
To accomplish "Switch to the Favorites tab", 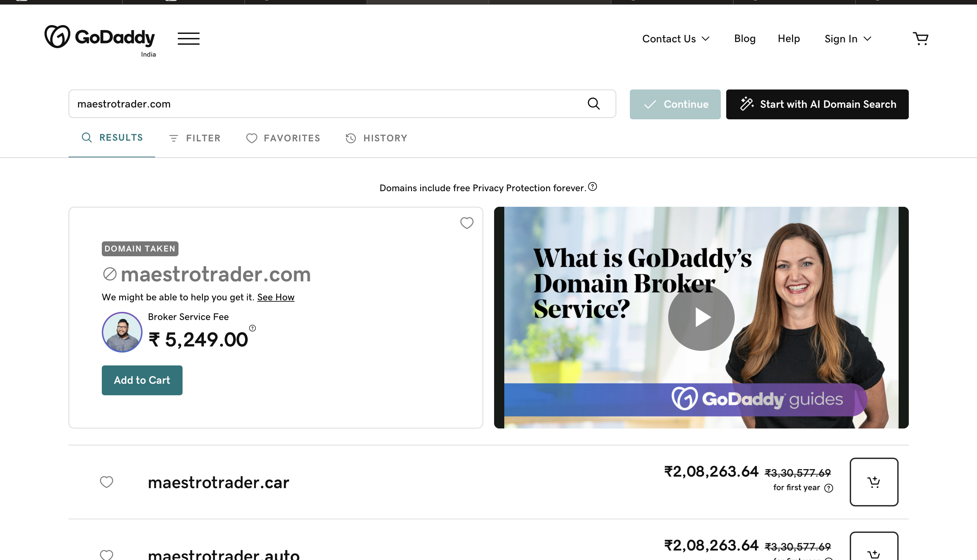I will 283,138.
